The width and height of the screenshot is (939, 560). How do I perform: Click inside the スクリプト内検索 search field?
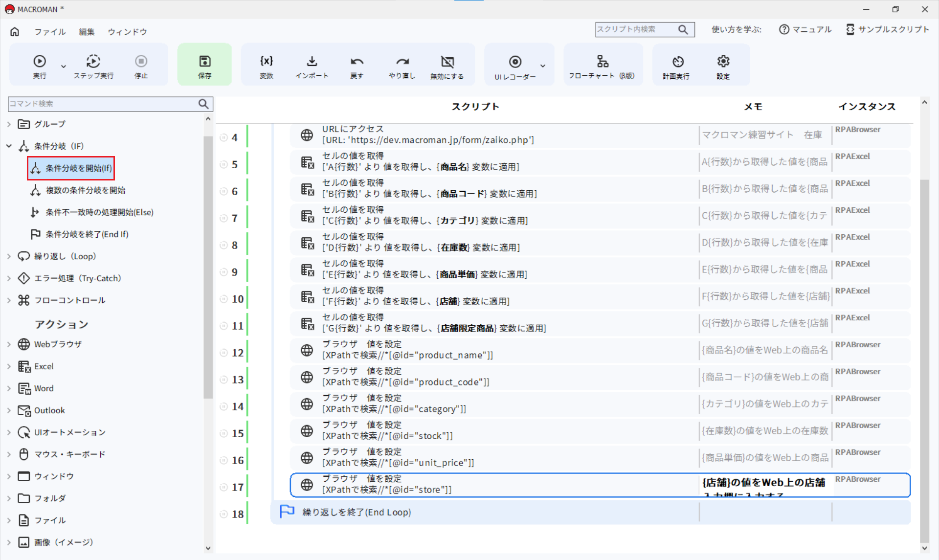[636, 29]
